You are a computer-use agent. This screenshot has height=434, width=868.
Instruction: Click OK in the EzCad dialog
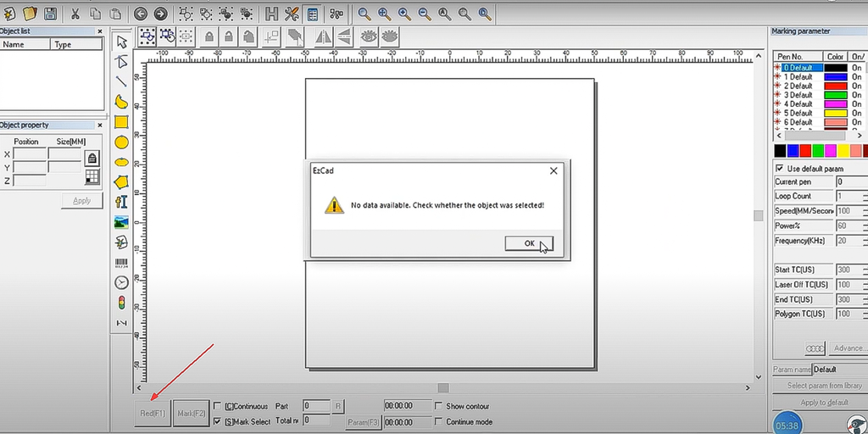pos(529,243)
